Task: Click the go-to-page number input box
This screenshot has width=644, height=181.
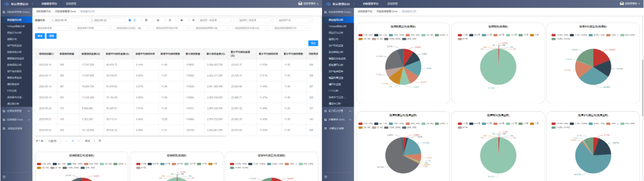Action: tap(95, 141)
